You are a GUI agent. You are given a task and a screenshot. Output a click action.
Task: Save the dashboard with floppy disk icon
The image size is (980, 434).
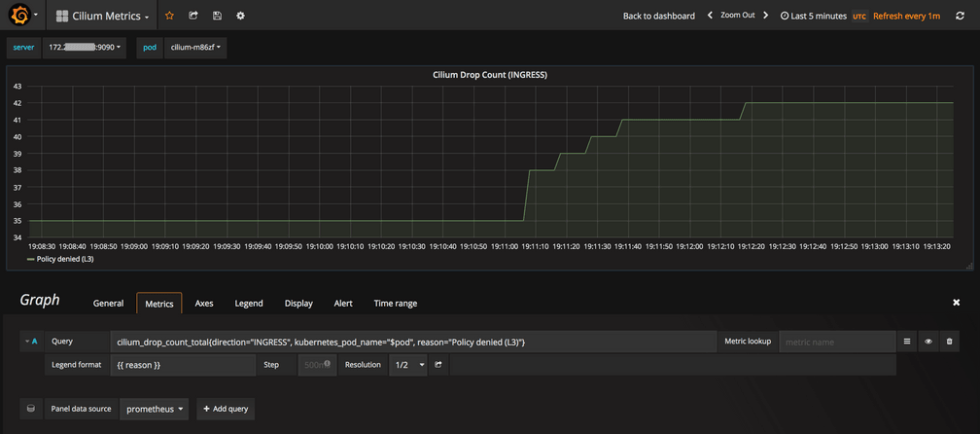coord(217,16)
